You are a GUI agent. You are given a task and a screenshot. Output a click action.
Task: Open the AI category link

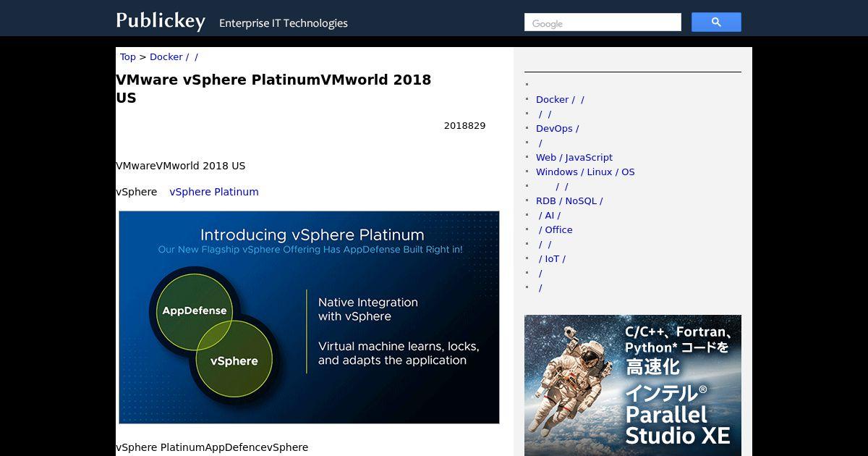(549, 216)
